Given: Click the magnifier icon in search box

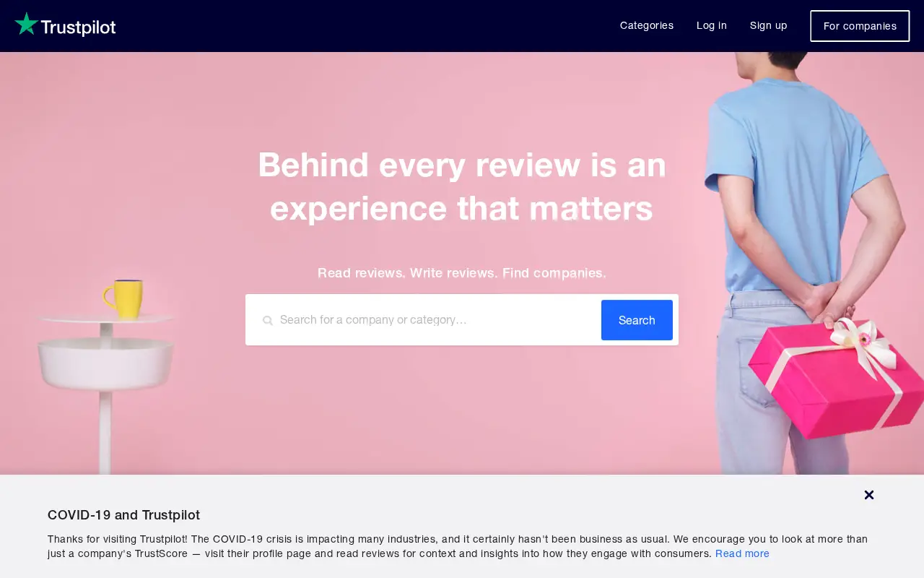Looking at the screenshot, I should click(268, 320).
